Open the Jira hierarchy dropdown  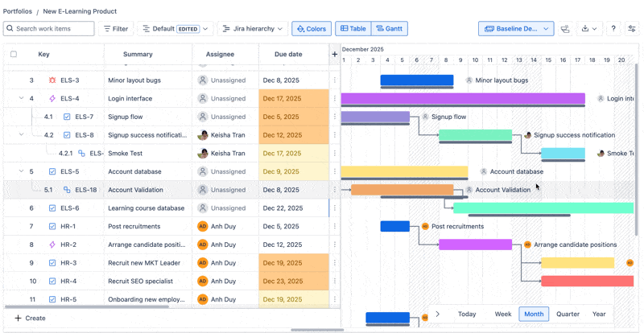[253, 29]
